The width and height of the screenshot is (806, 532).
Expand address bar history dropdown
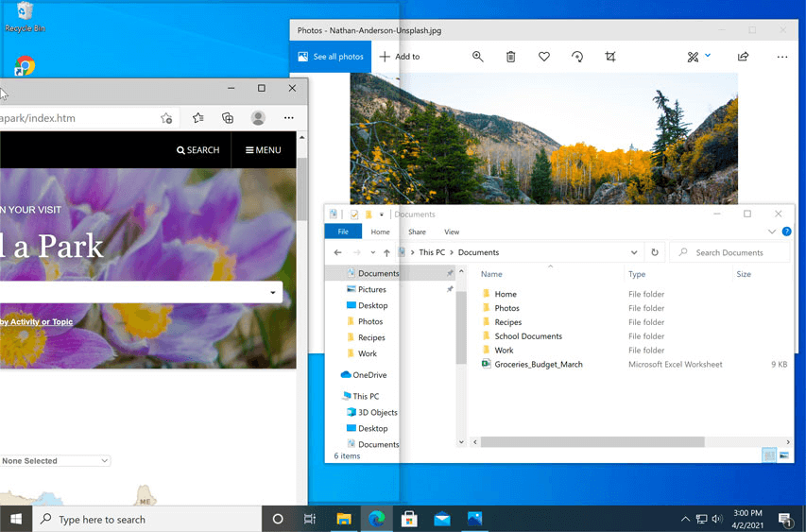(x=634, y=252)
